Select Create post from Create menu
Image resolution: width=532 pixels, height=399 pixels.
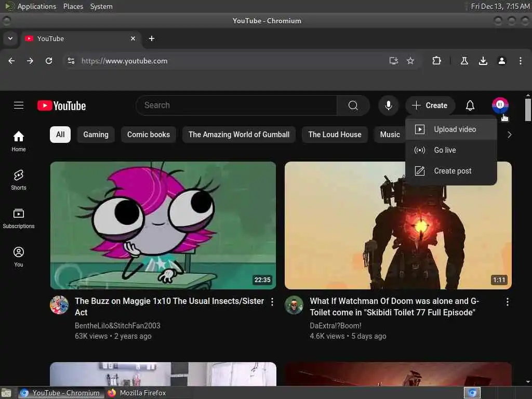pos(451,171)
